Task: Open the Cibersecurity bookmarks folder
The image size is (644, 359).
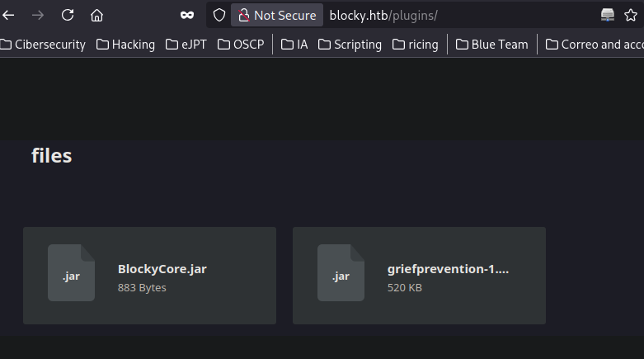Action: pos(43,45)
